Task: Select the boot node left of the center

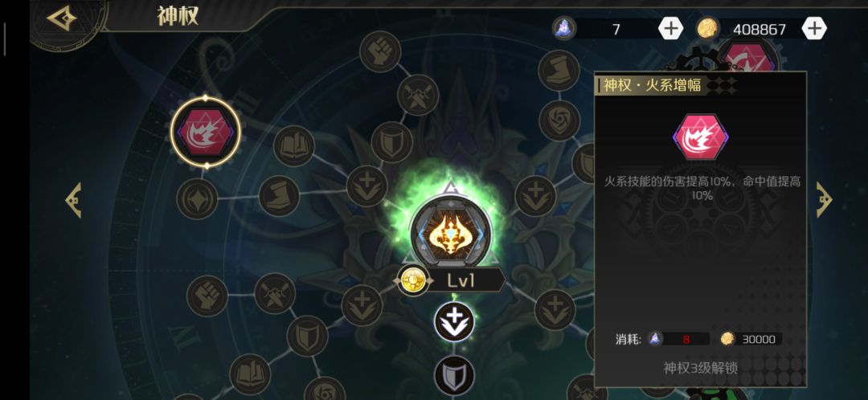Action: click(279, 196)
